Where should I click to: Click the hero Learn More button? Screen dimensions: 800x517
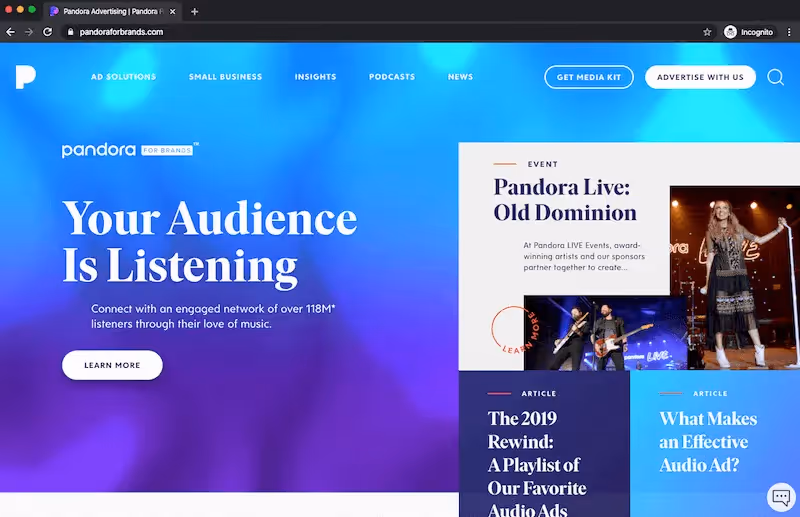pyautogui.click(x=112, y=365)
